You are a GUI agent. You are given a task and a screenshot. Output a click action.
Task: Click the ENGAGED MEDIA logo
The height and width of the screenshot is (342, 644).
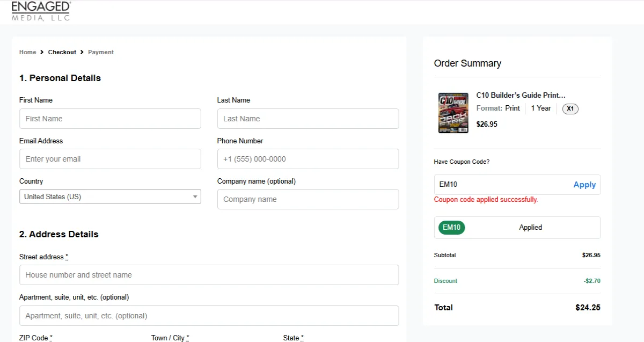pos(40,11)
